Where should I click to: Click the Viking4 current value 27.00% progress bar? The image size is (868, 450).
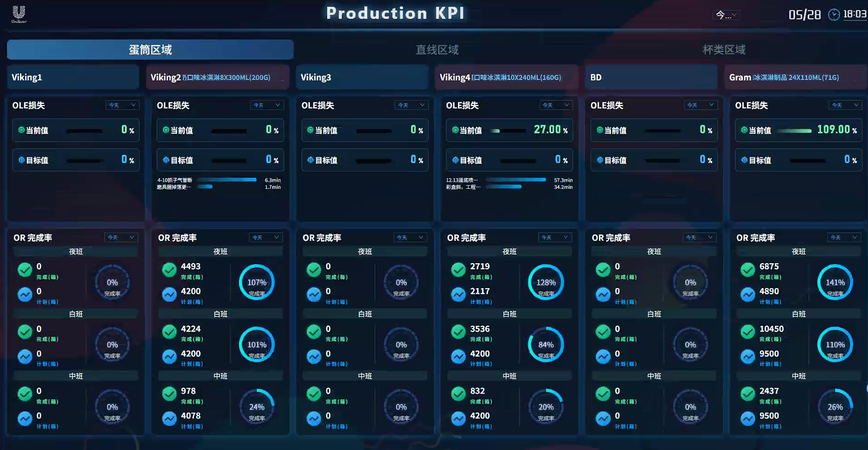coord(508,131)
